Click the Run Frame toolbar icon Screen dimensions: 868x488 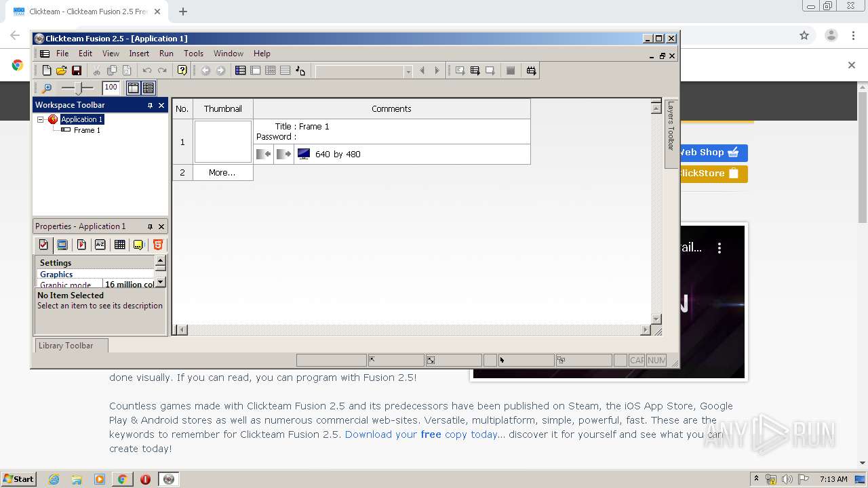point(490,70)
